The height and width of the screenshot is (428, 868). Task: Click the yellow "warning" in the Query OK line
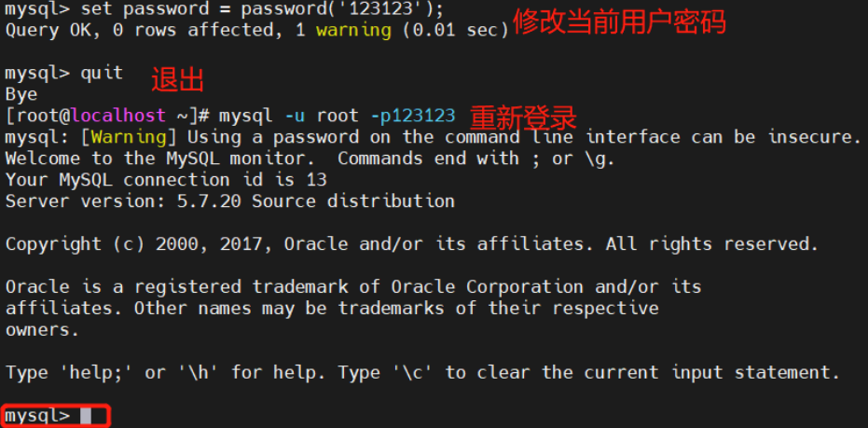click(x=353, y=30)
